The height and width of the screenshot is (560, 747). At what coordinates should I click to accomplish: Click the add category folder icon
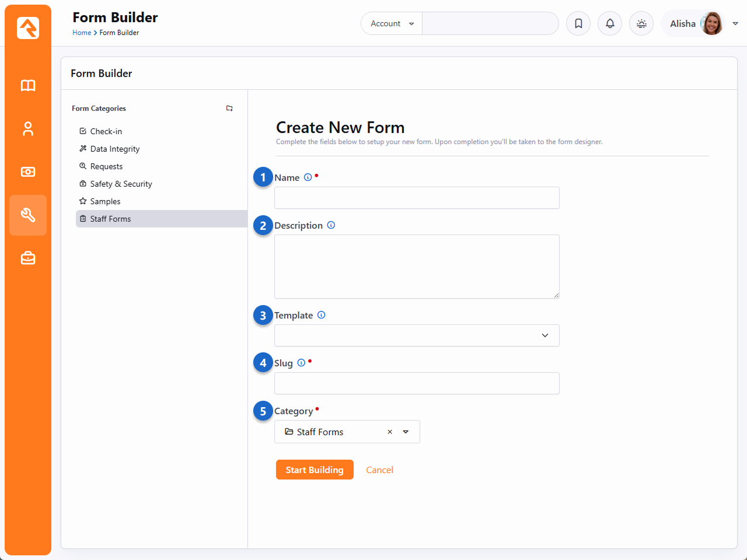[x=229, y=108]
